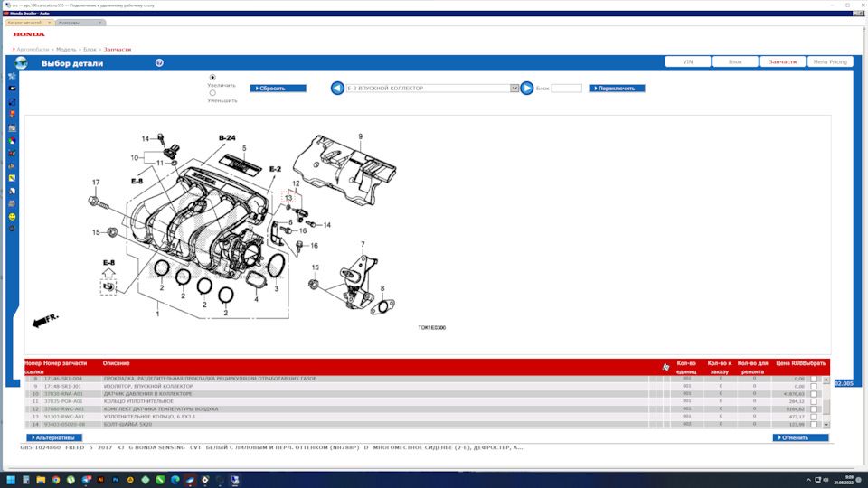Click the calendar-like sidebar icon

pyautogui.click(x=12, y=127)
